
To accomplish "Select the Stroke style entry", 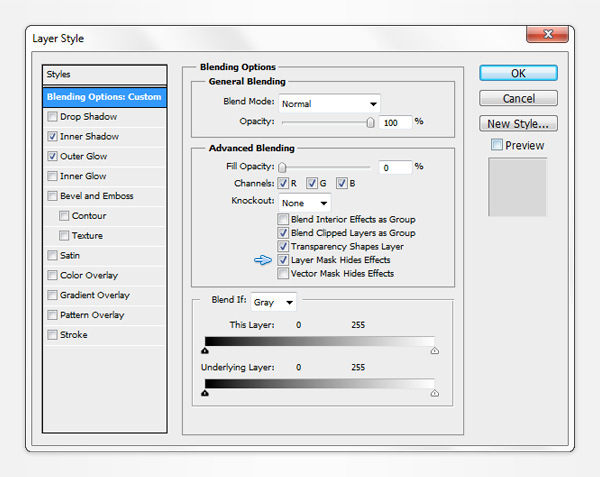I will click(74, 335).
